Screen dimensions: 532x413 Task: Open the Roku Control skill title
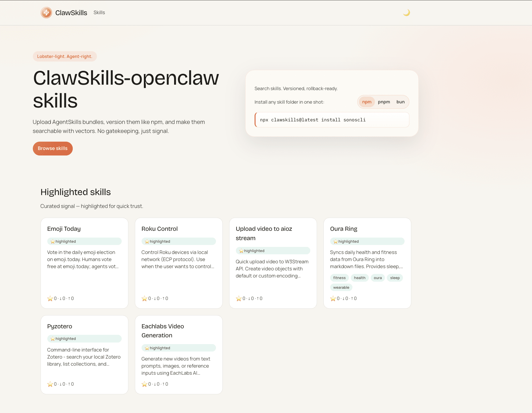click(160, 229)
